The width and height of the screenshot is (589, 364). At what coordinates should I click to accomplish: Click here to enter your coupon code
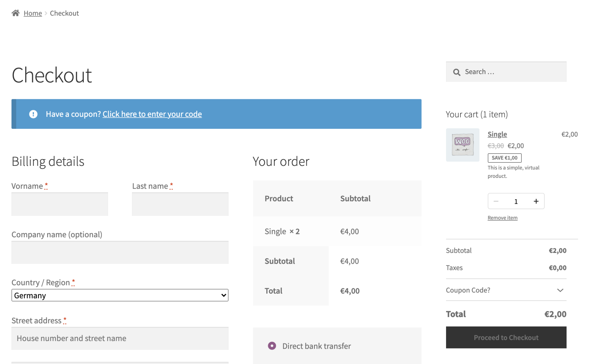coord(152,114)
